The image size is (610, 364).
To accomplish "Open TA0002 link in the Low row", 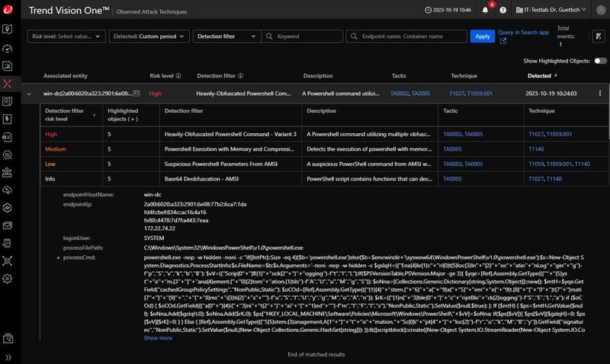I will (x=452, y=164).
